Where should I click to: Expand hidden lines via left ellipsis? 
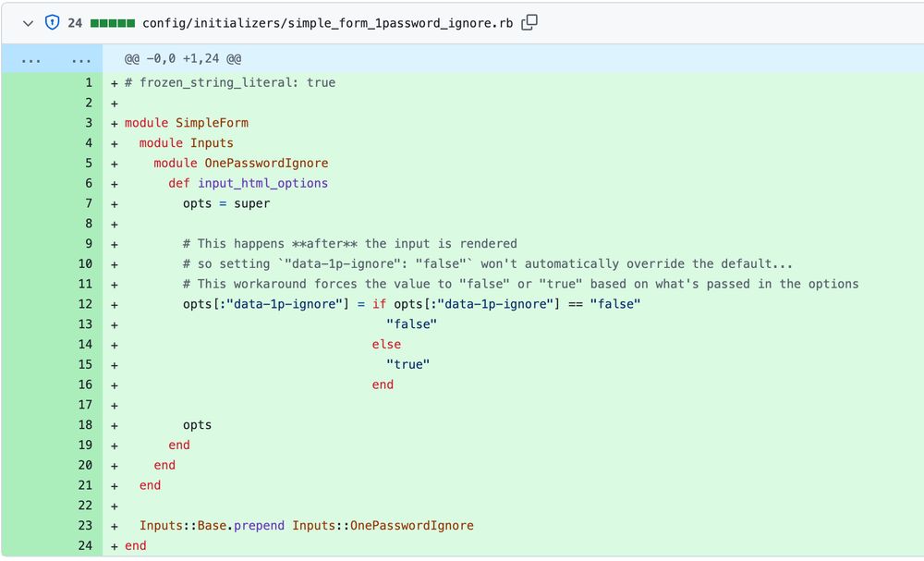tap(30, 59)
